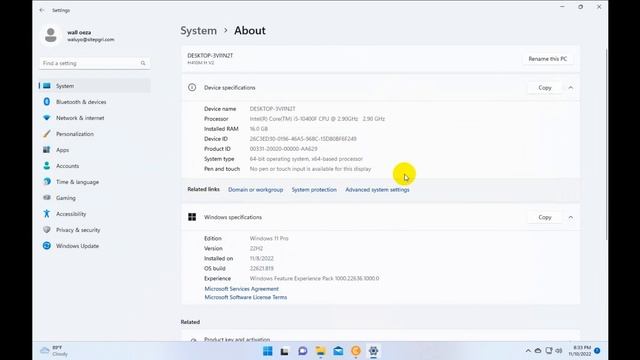640x360 pixels.
Task: Open the orange round app on taskbar
Action: pos(356,351)
